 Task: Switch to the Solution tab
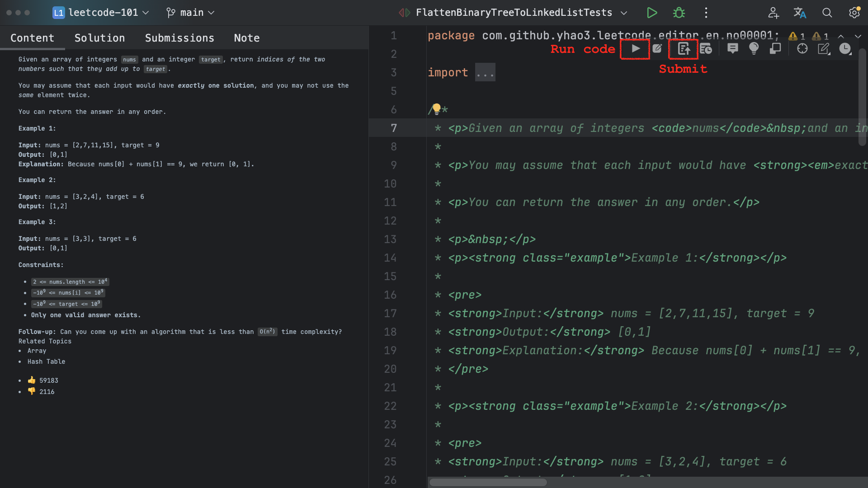[x=99, y=38]
